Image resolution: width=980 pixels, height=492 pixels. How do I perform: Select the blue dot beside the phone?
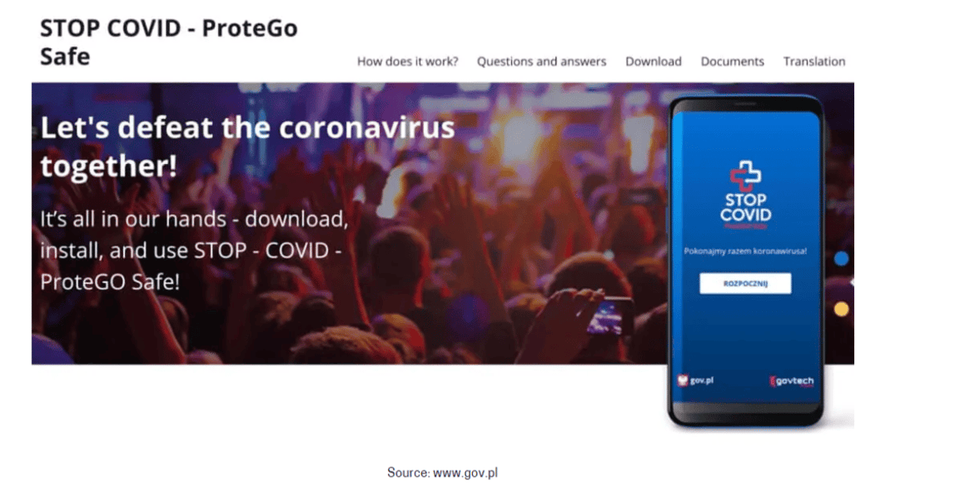[842, 258]
